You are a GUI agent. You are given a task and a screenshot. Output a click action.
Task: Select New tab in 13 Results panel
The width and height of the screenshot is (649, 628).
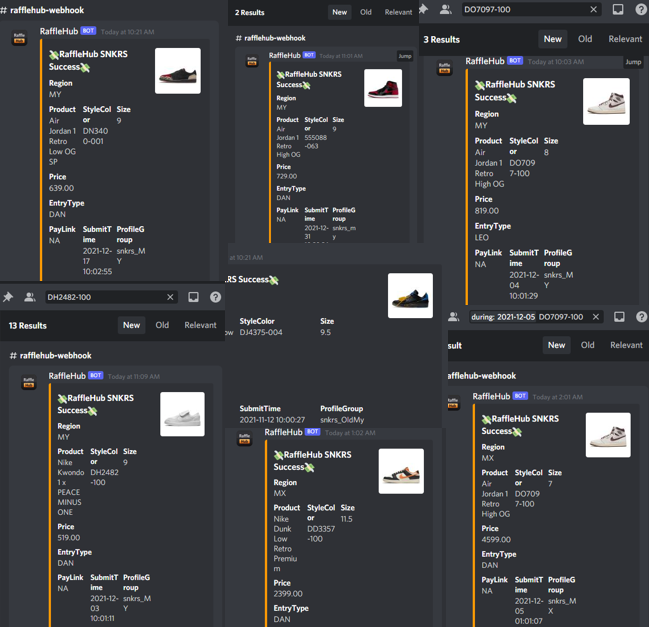[131, 325]
